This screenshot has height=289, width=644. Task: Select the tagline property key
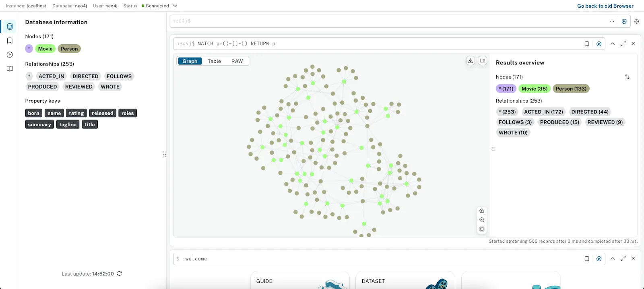click(x=68, y=124)
